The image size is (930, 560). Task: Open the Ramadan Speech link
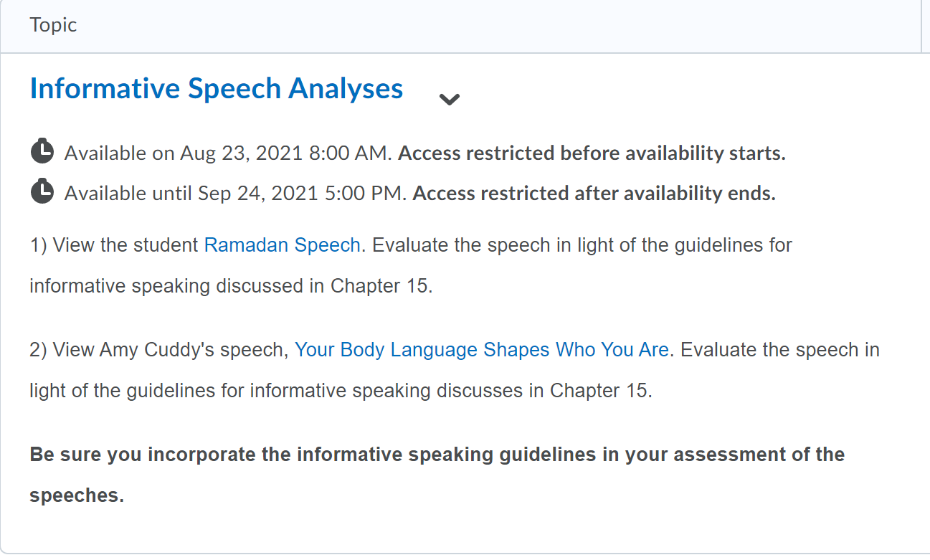(x=282, y=245)
